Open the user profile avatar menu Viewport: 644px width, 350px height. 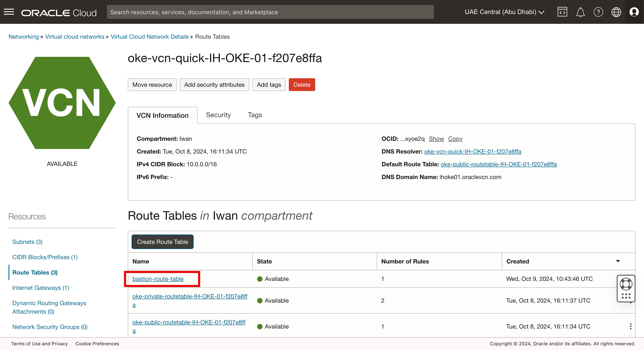(634, 12)
